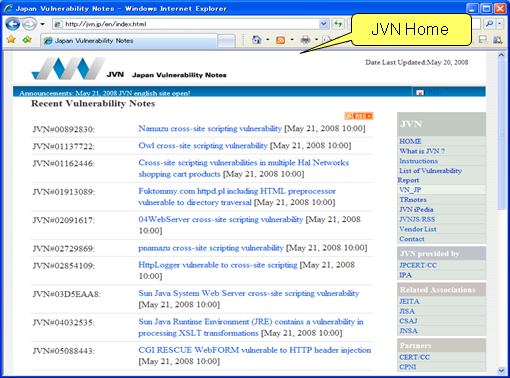
Task: Click the Home toolbar icon
Action: point(256,40)
